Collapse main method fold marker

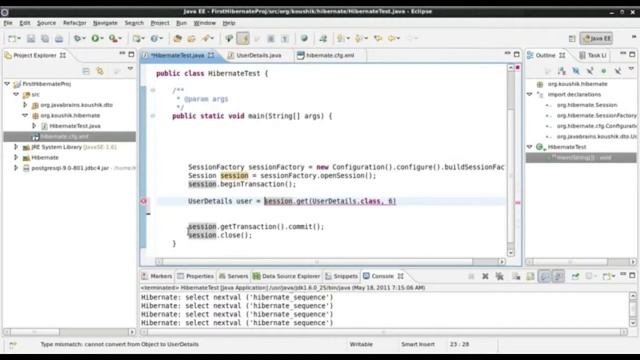point(153,116)
